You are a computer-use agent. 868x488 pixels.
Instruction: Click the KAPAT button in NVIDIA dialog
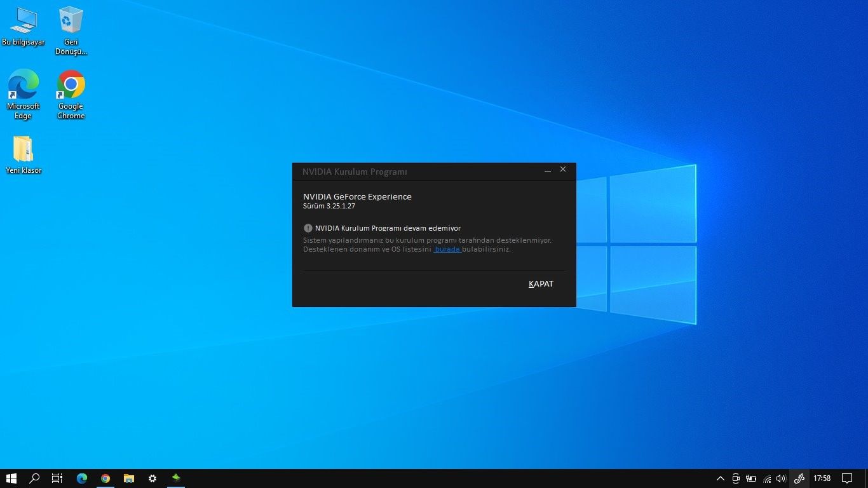pos(541,284)
